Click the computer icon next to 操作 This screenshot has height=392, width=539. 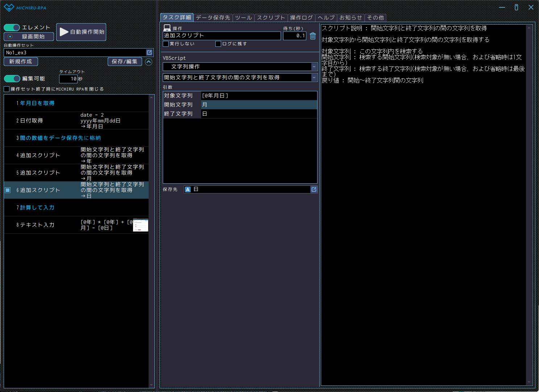coord(167,28)
